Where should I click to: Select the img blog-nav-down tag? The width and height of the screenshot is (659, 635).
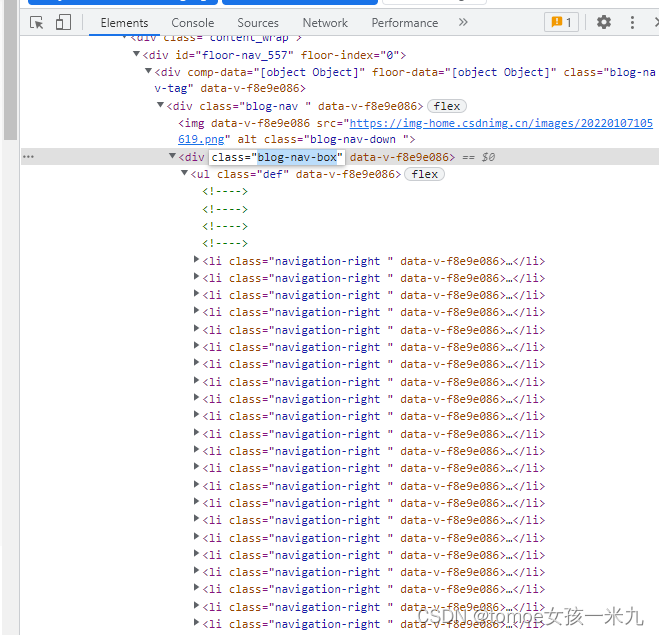pyautogui.click(x=415, y=131)
